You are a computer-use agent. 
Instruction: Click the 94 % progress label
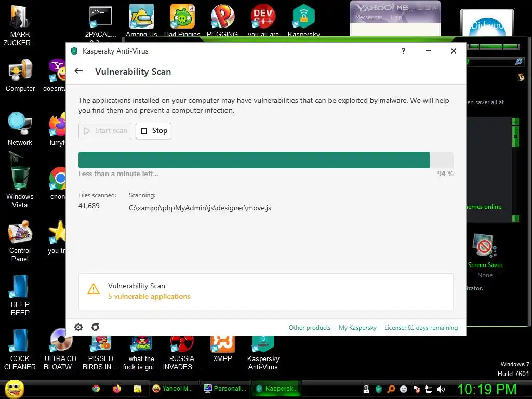[445, 174]
